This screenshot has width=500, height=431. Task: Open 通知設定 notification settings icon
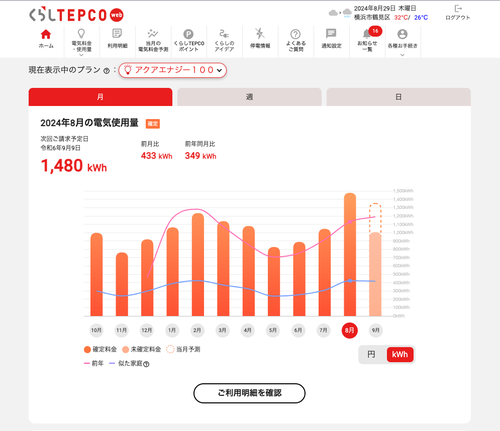coord(331,33)
